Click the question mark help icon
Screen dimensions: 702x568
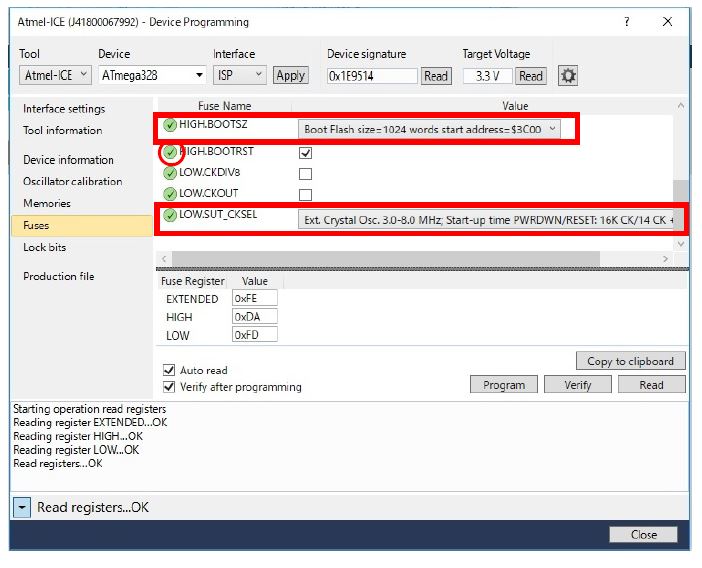pyautogui.click(x=627, y=22)
